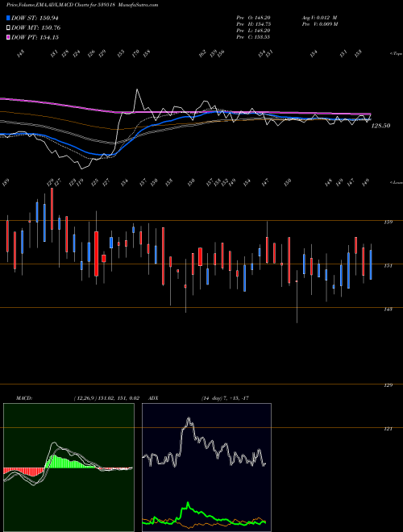Select the 'DOW PT: 154.15' legend text

[35, 37]
